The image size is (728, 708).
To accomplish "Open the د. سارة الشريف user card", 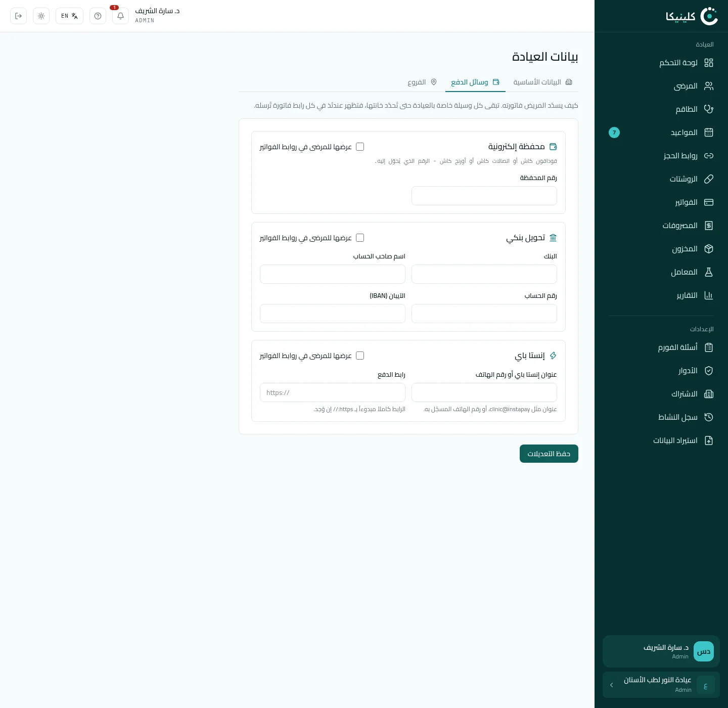I will click(x=661, y=651).
